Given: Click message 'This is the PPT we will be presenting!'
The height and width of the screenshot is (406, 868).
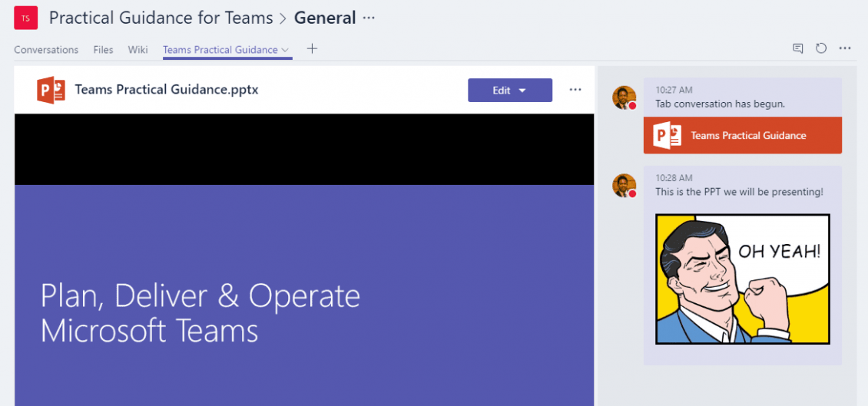Looking at the screenshot, I should click(x=739, y=192).
